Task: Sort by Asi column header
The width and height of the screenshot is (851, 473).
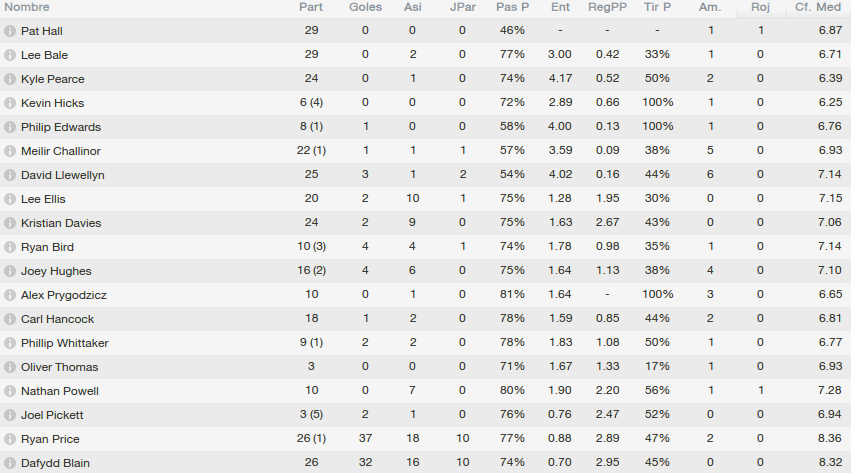Action: click(412, 7)
